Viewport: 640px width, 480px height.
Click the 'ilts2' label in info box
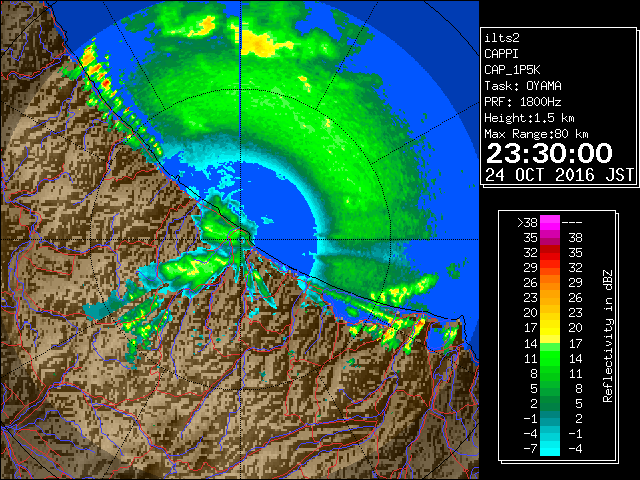click(502, 38)
